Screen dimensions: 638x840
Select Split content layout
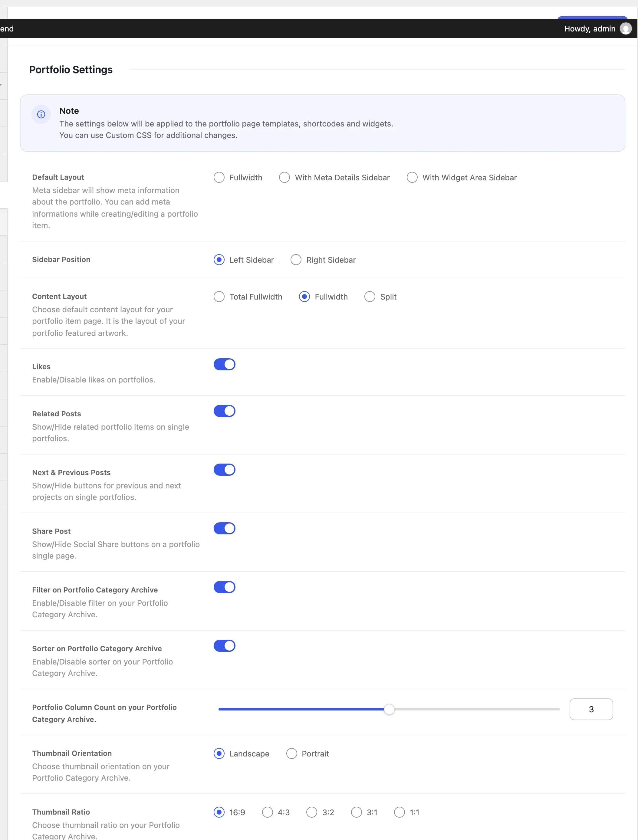click(x=370, y=297)
